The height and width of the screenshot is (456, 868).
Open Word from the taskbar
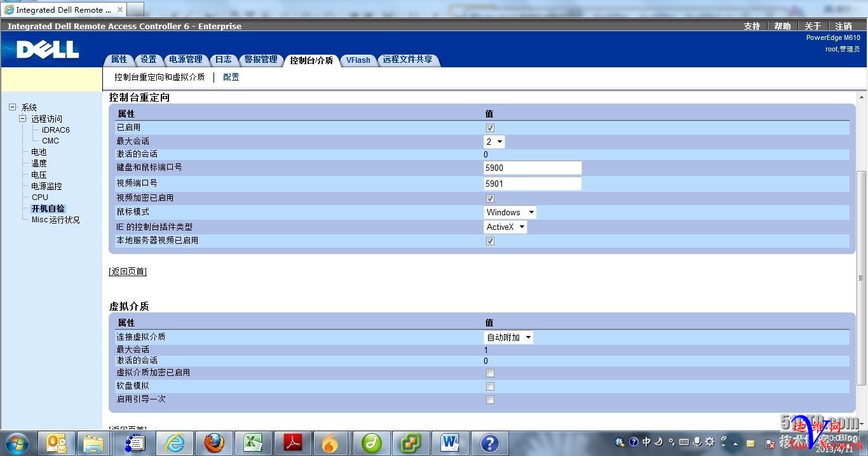click(x=450, y=443)
